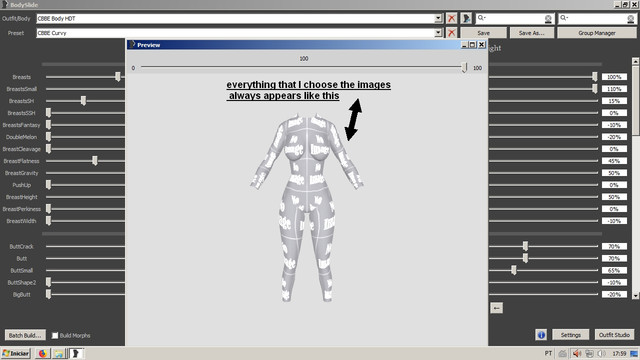
Task: Clear the outfit filter search field
Action: point(548,19)
